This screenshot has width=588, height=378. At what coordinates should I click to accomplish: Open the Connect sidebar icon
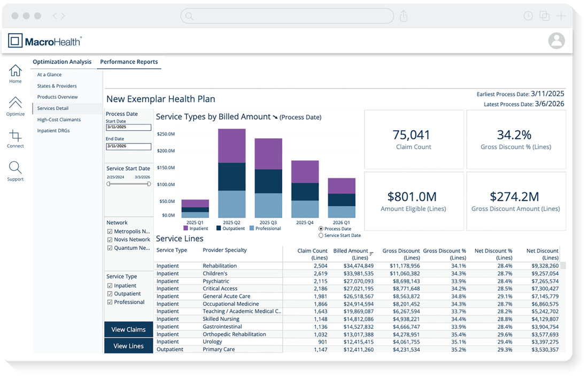pos(16,135)
